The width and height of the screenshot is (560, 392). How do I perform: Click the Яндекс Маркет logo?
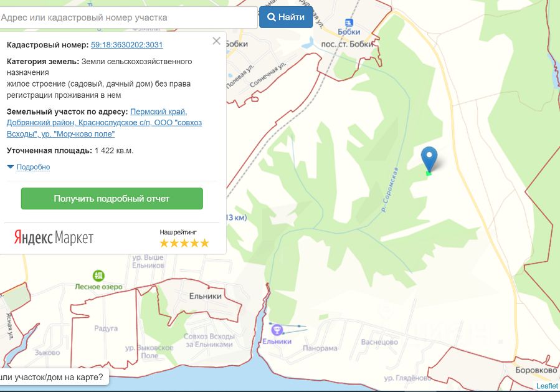[54, 237]
